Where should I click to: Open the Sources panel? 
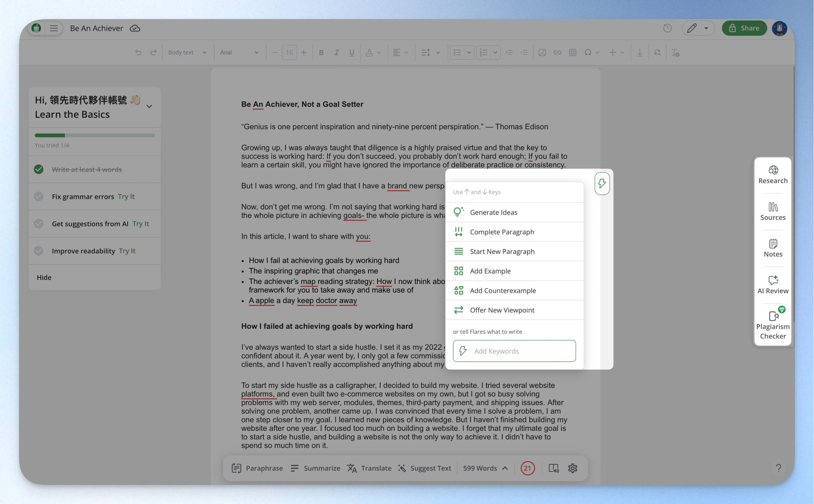773,212
